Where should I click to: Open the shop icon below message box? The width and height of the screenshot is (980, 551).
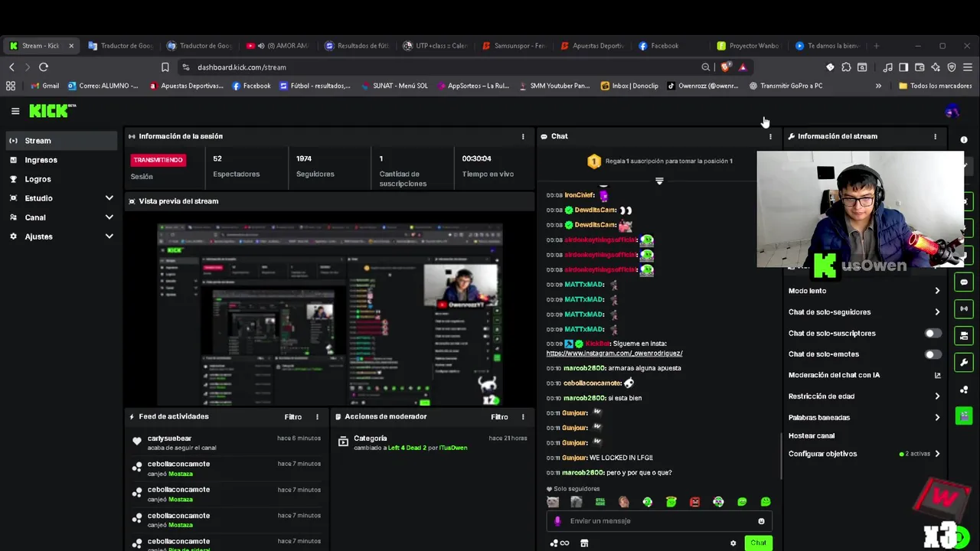584,543
